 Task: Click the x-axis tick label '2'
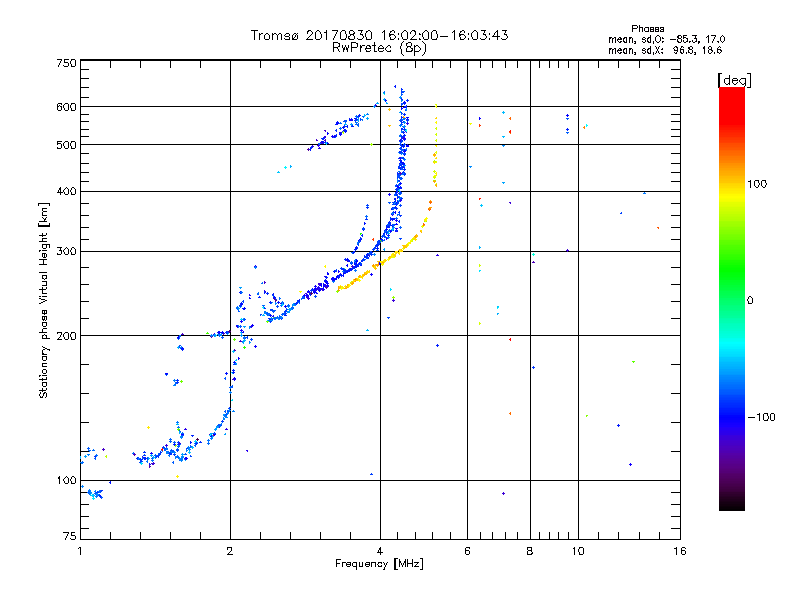click(x=230, y=551)
